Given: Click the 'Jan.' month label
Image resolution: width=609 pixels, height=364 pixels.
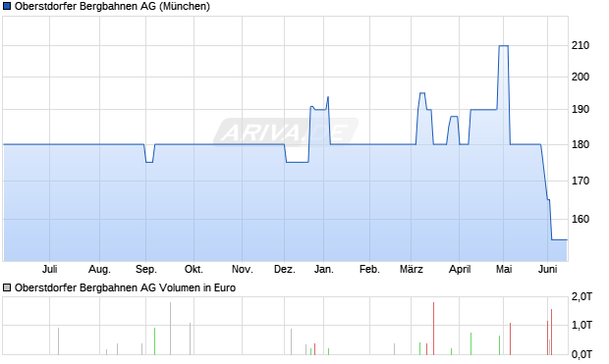Looking at the screenshot, I should pos(324,269).
